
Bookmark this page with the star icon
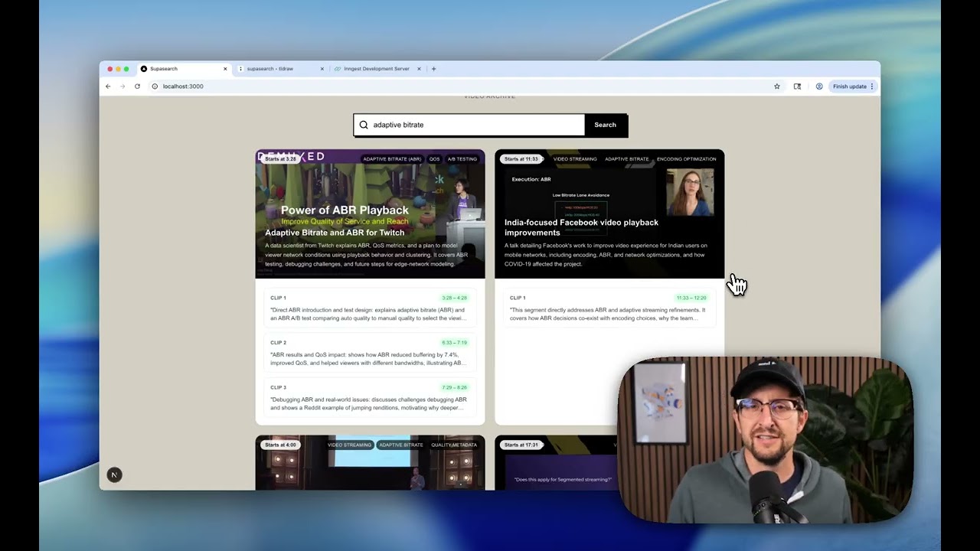point(777,86)
